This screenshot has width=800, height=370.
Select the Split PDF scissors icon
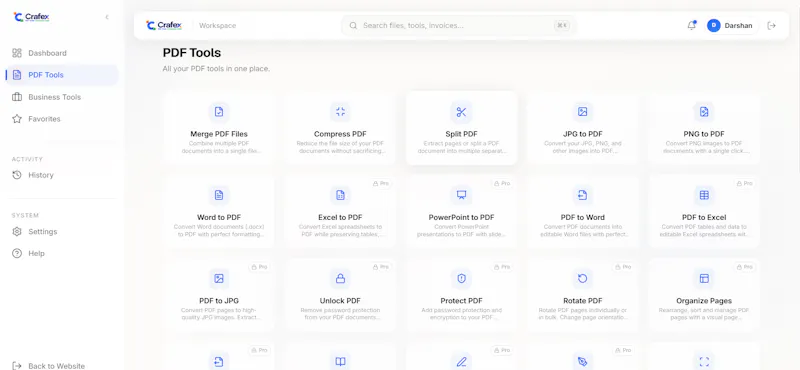(462, 112)
